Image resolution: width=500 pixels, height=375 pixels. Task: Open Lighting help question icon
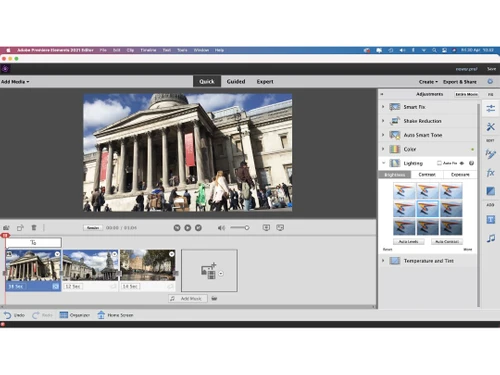click(471, 163)
